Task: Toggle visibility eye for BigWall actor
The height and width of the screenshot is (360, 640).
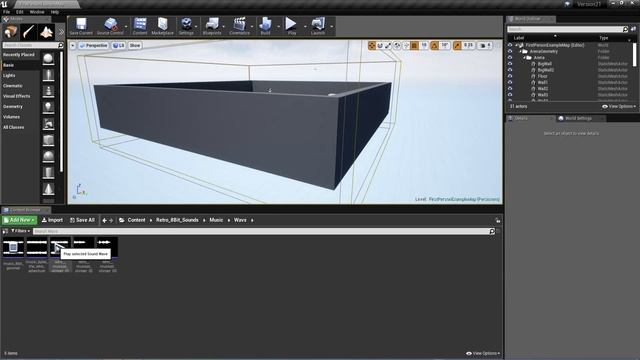Action: [x=510, y=64]
